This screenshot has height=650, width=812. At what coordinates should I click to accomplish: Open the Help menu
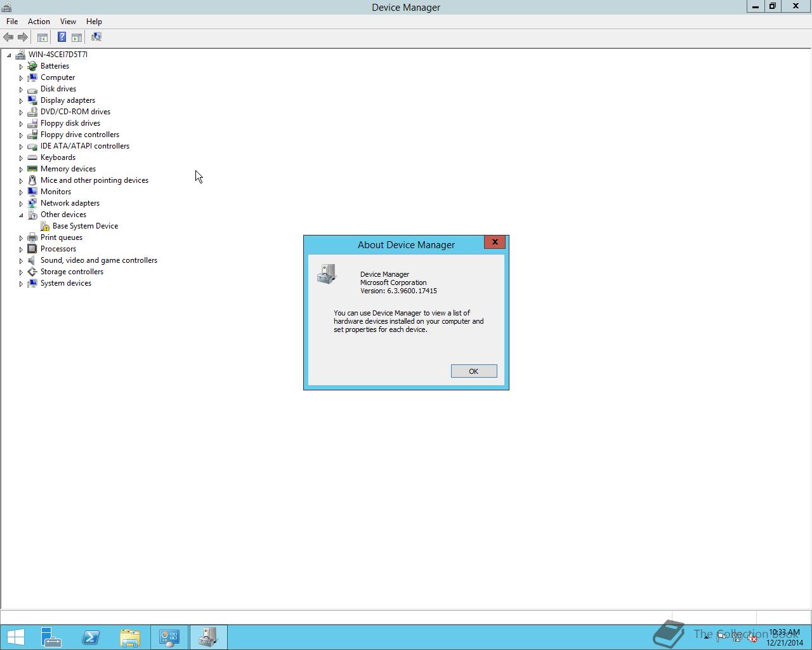94,22
